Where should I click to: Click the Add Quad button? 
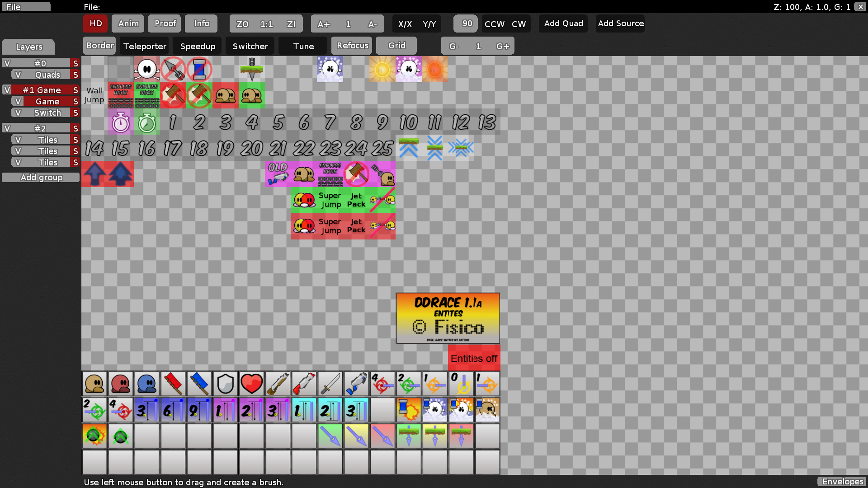(563, 23)
